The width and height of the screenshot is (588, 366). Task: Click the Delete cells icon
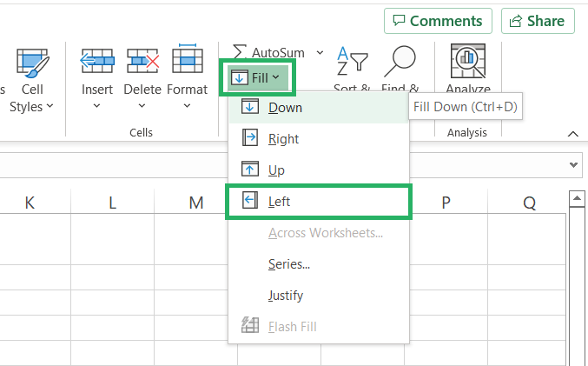coord(142,61)
